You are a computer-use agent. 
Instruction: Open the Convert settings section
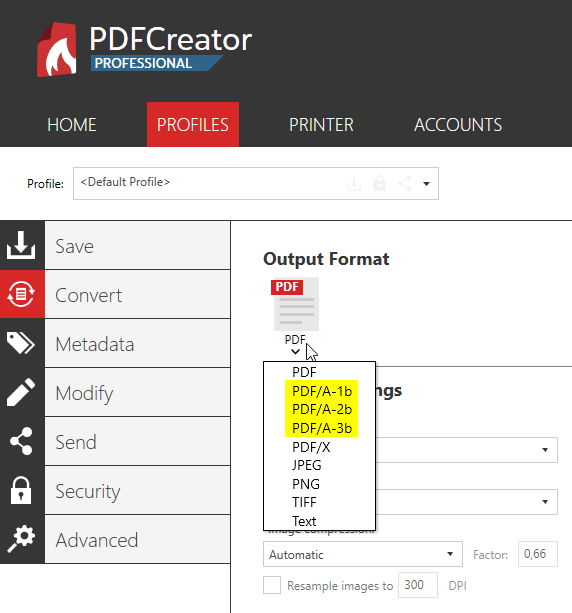pyautogui.click(x=137, y=294)
